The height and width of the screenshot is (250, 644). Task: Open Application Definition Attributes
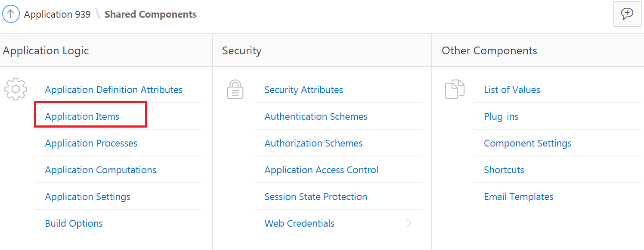pos(114,90)
